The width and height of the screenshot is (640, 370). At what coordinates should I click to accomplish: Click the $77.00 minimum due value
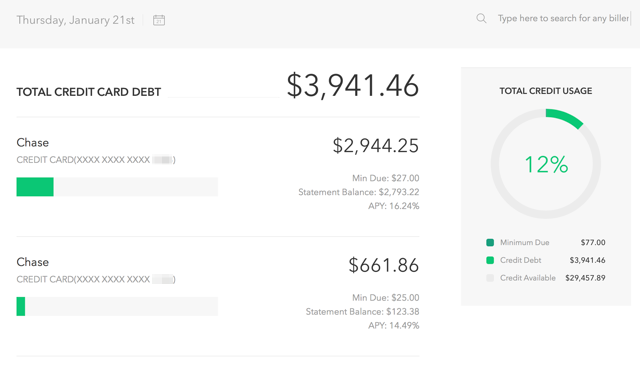point(593,243)
